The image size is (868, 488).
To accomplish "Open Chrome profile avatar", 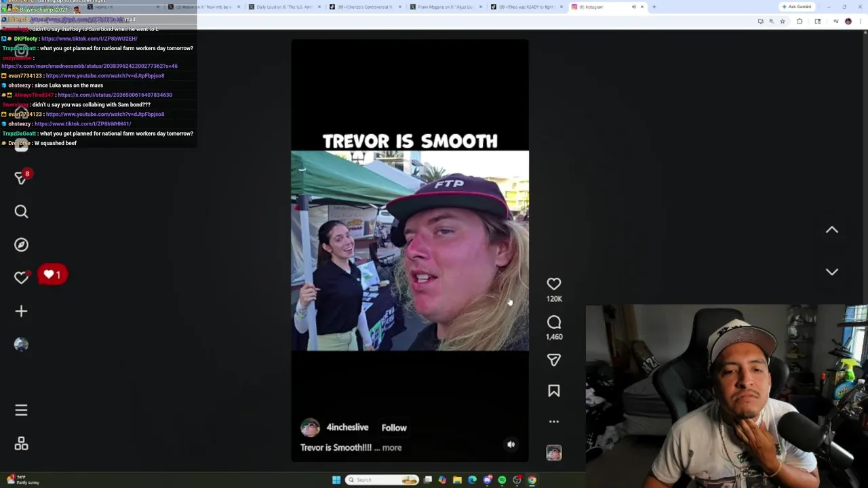I will (x=848, y=22).
